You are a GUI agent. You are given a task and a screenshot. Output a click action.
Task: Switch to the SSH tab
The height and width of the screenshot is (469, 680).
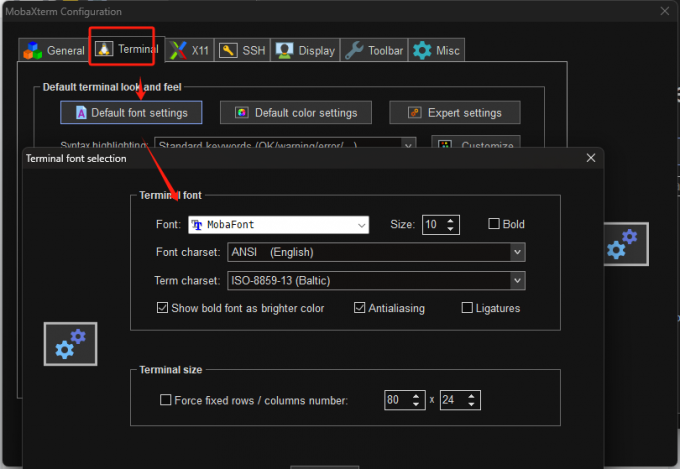(x=242, y=50)
